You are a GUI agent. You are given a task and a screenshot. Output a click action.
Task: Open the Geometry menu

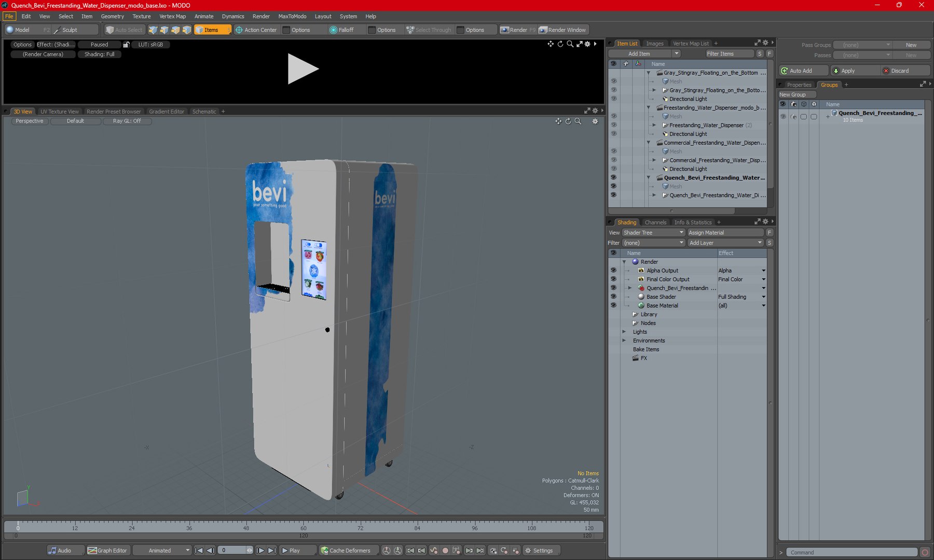click(113, 17)
